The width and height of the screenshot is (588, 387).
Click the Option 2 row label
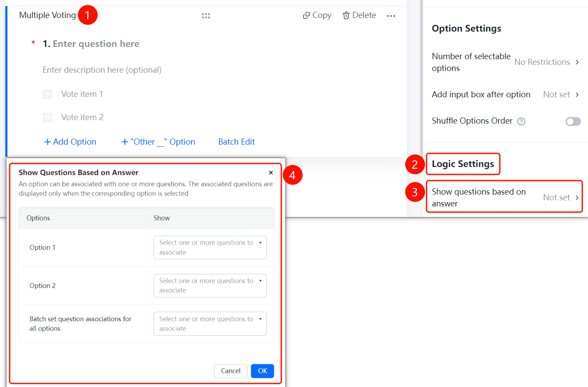pyautogui.click(x=43, y=286)
